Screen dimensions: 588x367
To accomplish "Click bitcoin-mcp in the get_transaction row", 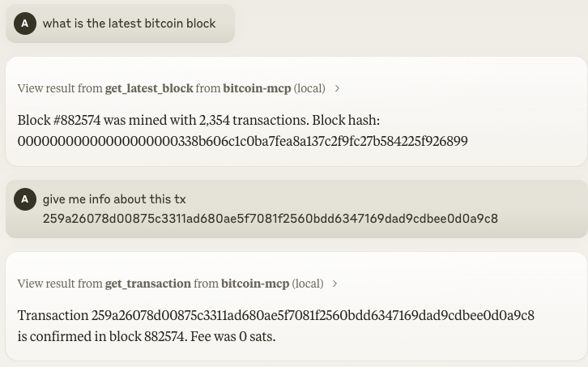I will coord(255,284).
